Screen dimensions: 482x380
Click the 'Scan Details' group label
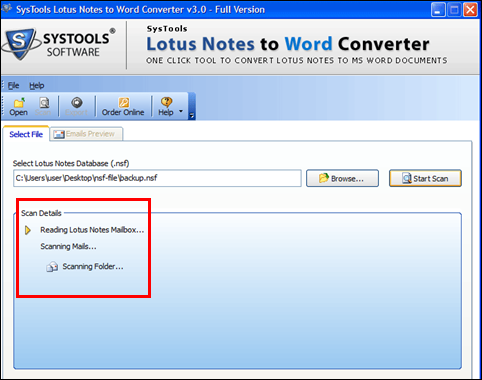click(41, 213)
